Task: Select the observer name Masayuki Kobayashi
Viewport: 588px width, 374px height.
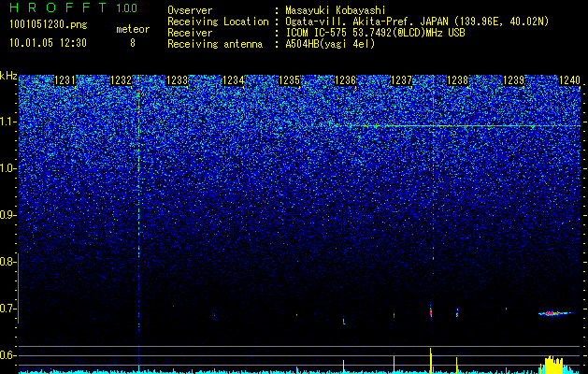Action: tap(336, 10)
